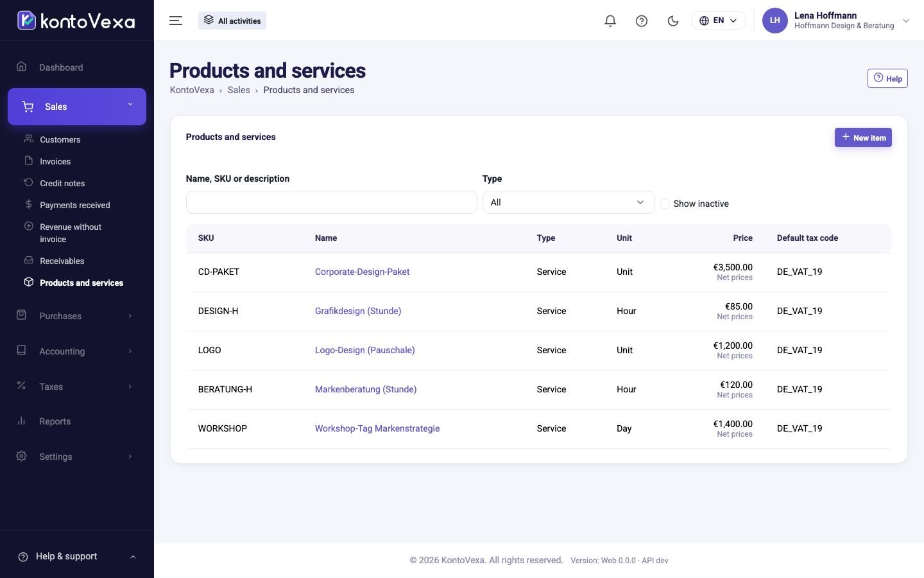This screenshot has width=924, height=578.
Task: Click the Revenue without invoice plus icon
Action: (x=28, y=226)
